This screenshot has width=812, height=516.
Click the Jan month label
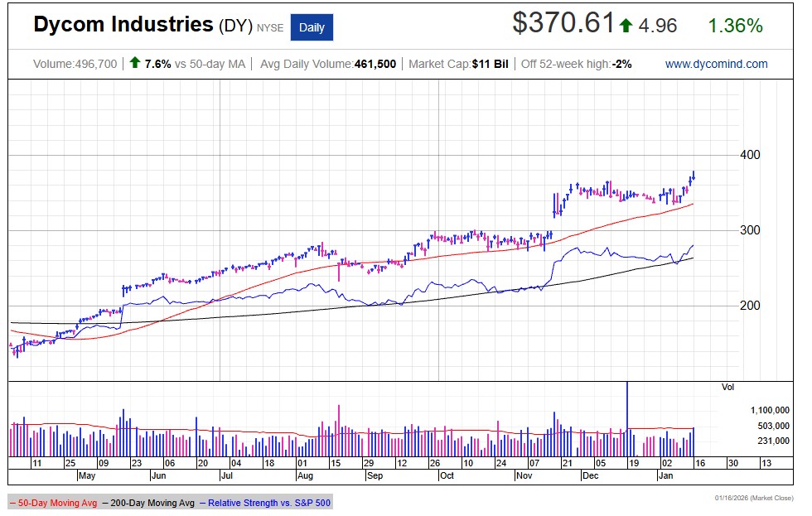[x=665, y=475]
